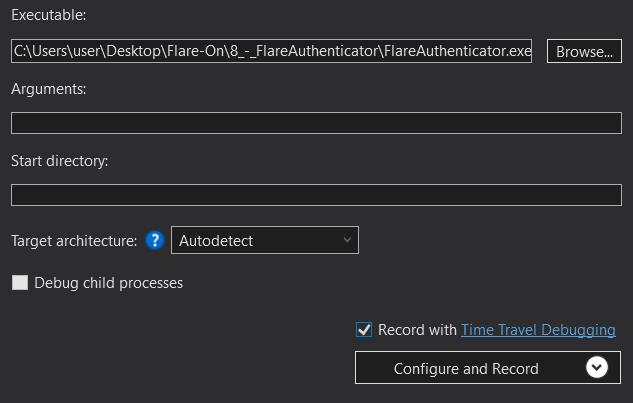Screen dimensions: 633x403
Task: Click the word Autodetect in the combo box
Action: tap(218, 240)
